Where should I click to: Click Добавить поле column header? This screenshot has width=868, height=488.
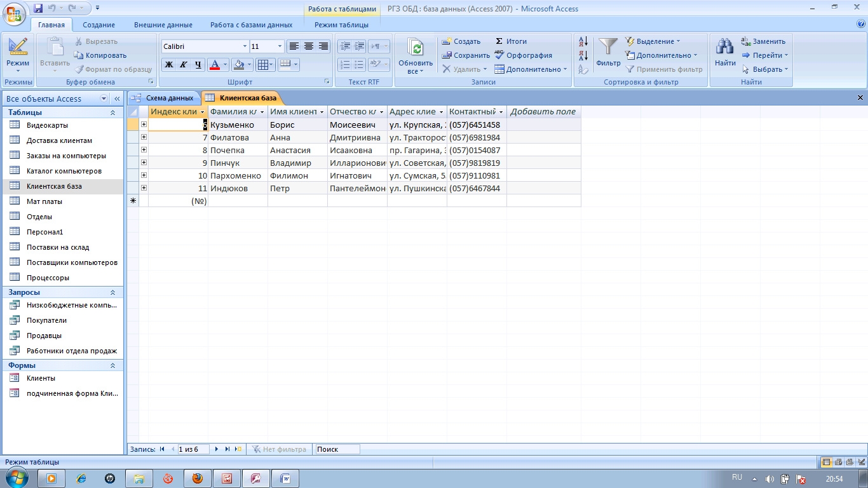(543, 112)
